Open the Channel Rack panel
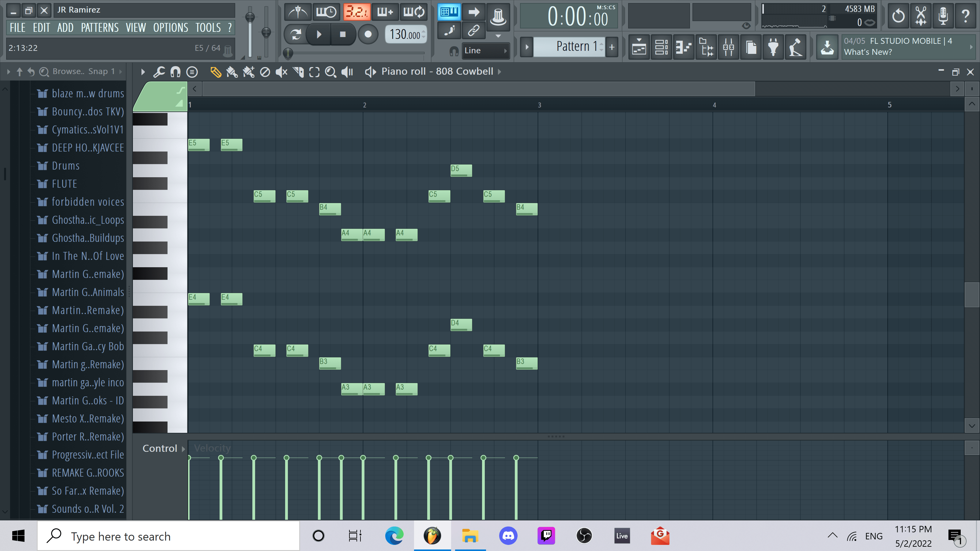Screen dimensions: 980x551 [661, 47]
